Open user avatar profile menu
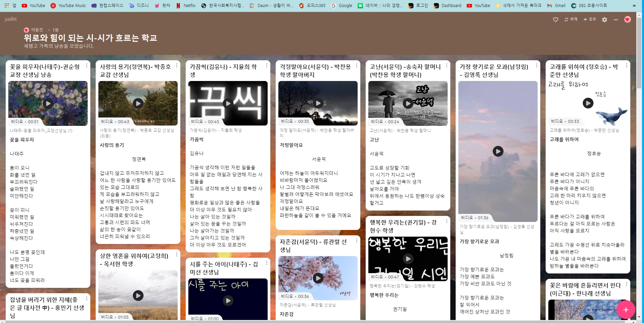The width and height of the screenshot is (644, 323). click(x=628, y=19)
